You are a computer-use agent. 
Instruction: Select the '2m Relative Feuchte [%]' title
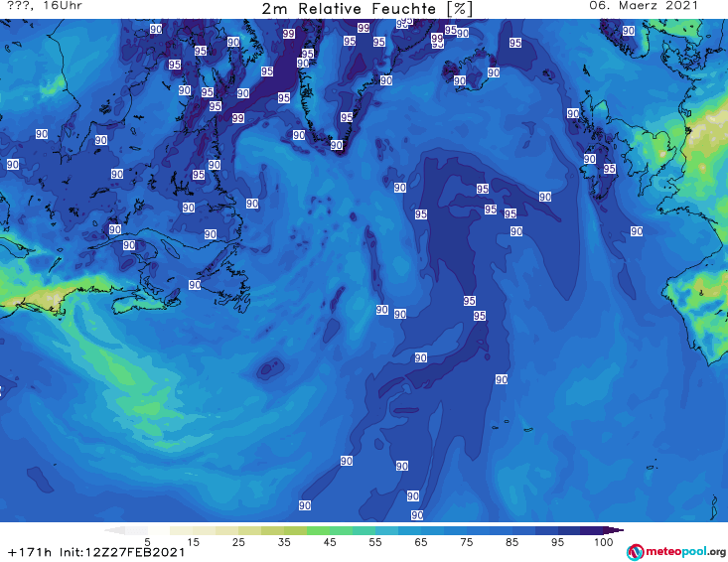pyautogui.click(x=366, y=9)
